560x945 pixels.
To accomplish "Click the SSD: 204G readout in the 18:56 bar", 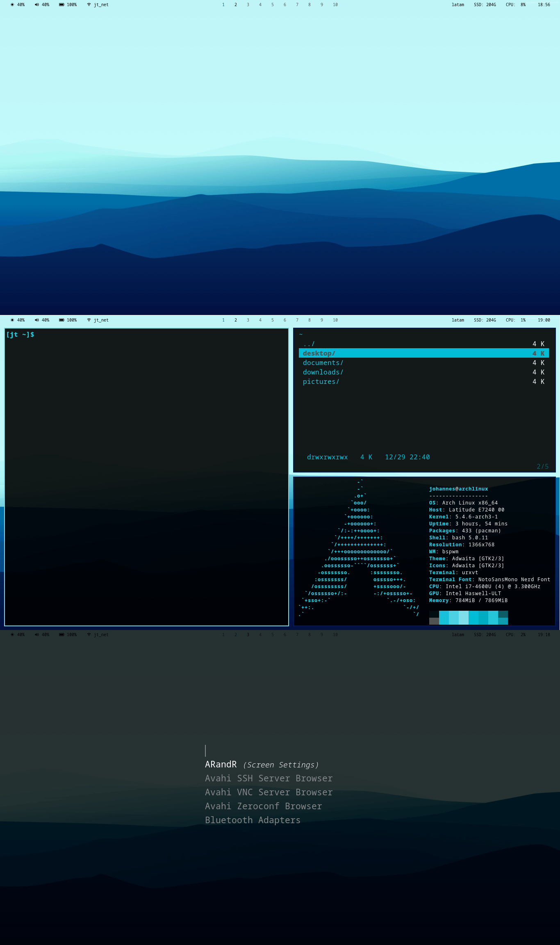I will click(x=485, y=5).
